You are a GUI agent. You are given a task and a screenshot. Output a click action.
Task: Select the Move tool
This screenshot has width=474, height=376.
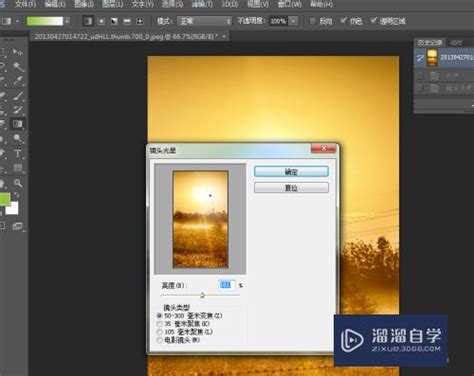click(x=18, y=52)
